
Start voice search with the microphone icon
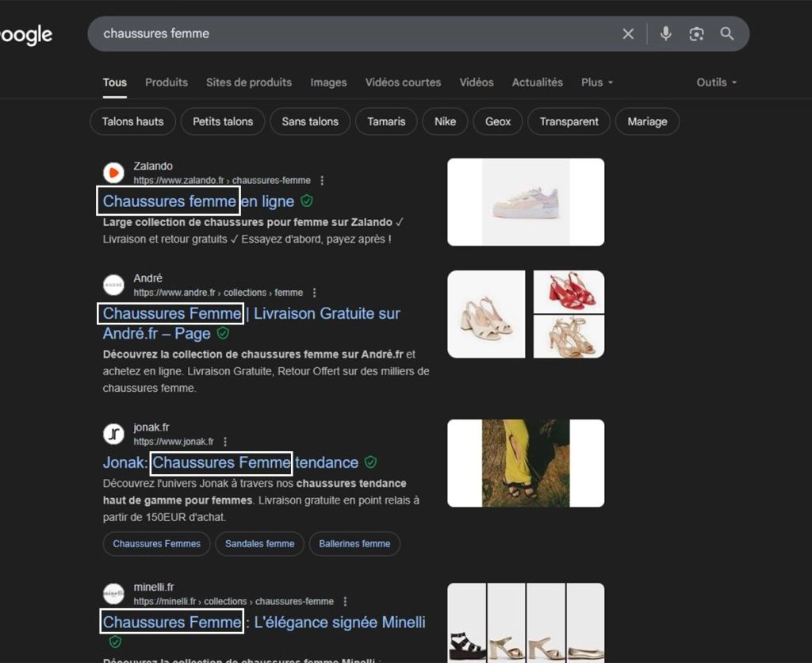pyautogui.click(x=665, y=33)
